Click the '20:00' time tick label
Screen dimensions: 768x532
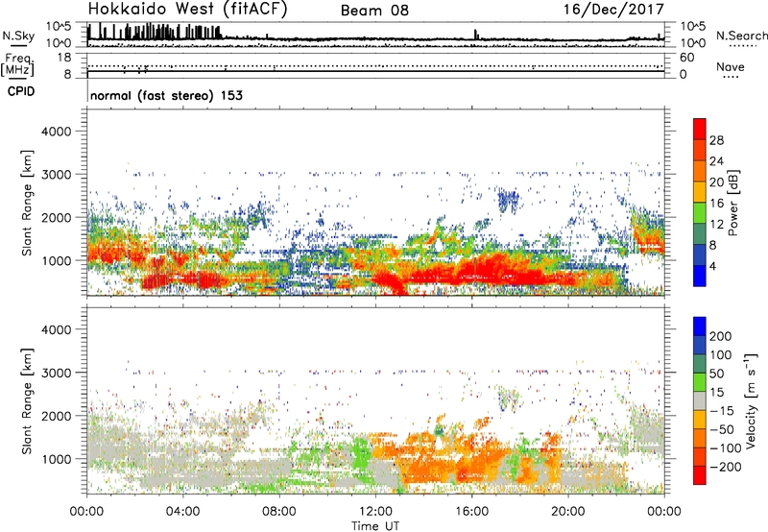coord(568,512)
